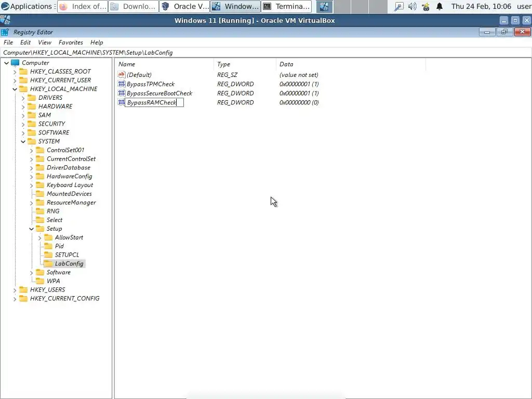The height and width of the screenshot is (399, 532).
Task: Open the Registry Editor File menu
Action: pos(8,43)
